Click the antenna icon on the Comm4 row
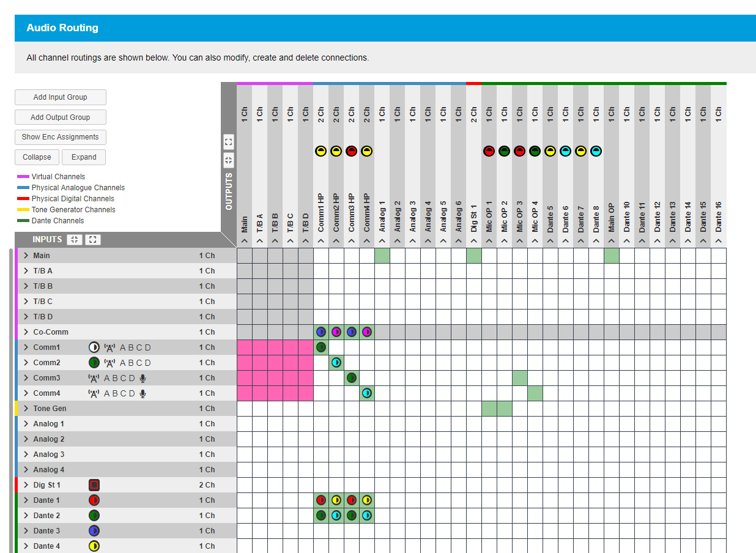This screenshot has height=553, width=756. click(94, 393)
